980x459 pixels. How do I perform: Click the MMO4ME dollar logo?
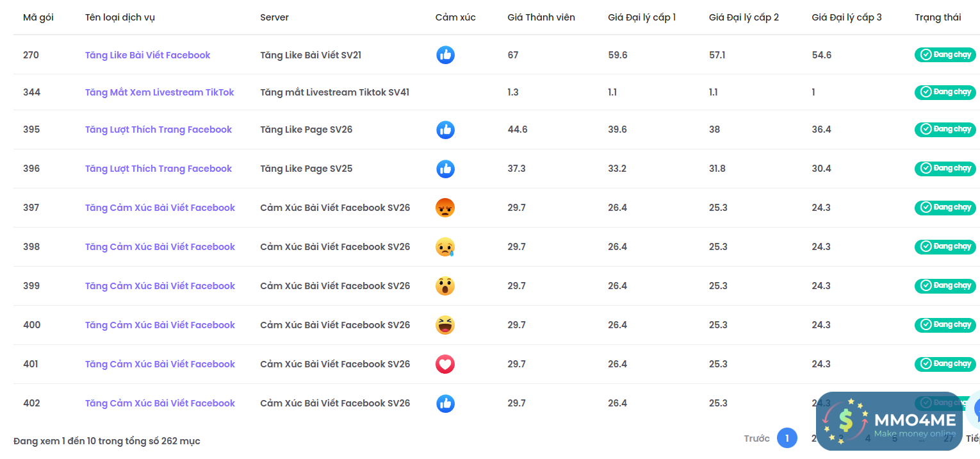845,421
